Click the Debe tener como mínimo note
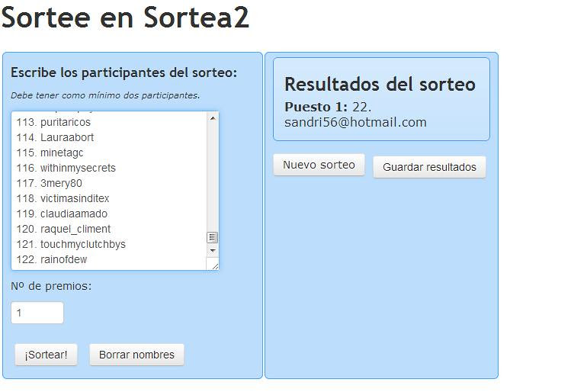The image size is (571, 392). 105,95
